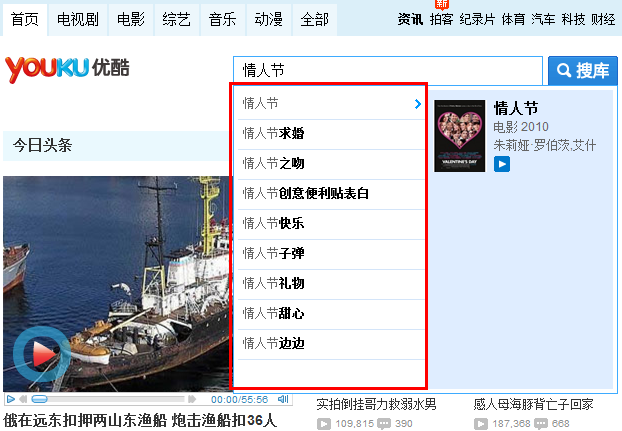Click the comment bubble icon next to 390
The image size is (622, 431).
(x=384, y=424)
